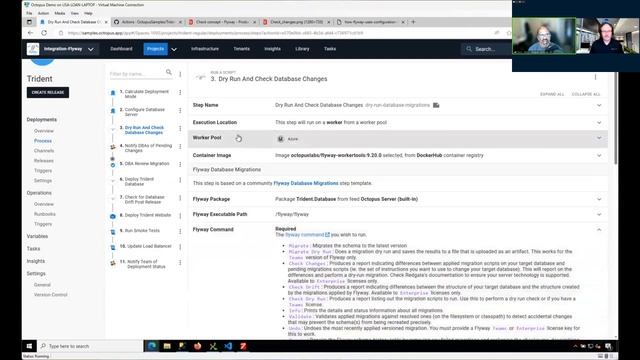The image size is (640, 360).
Task: Open Edge browser from taskbar
Action: point(152,346)
